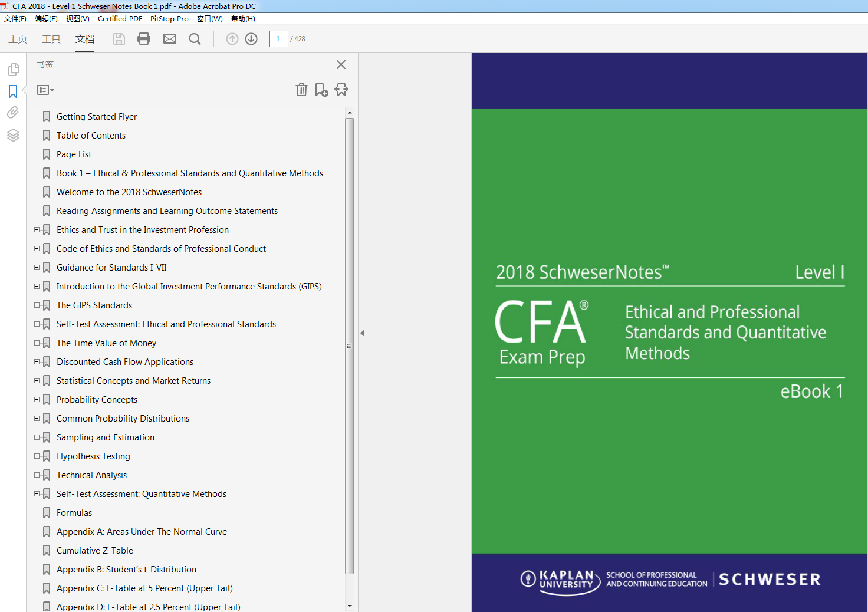This screenshot has width=868, height=612.
Task: Open Appendix C: F-Table at 5 Percent
Action: click(x=144, y=588)
